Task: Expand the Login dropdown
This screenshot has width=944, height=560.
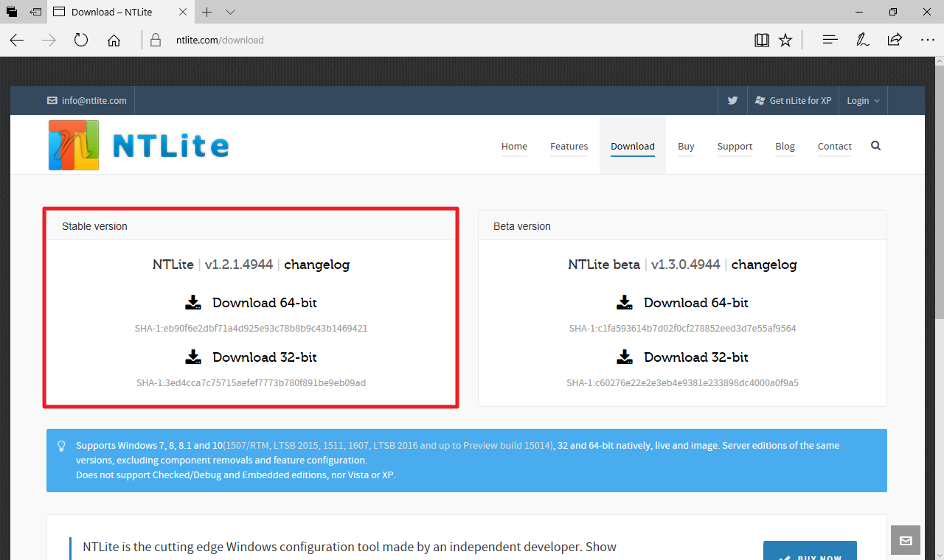Action: coord(862,101)
